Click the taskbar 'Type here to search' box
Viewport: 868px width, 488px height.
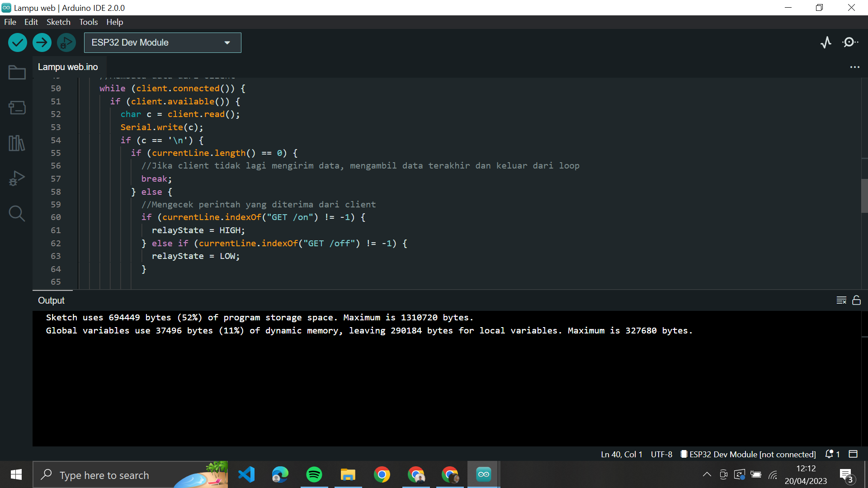[x=130, y=475]
